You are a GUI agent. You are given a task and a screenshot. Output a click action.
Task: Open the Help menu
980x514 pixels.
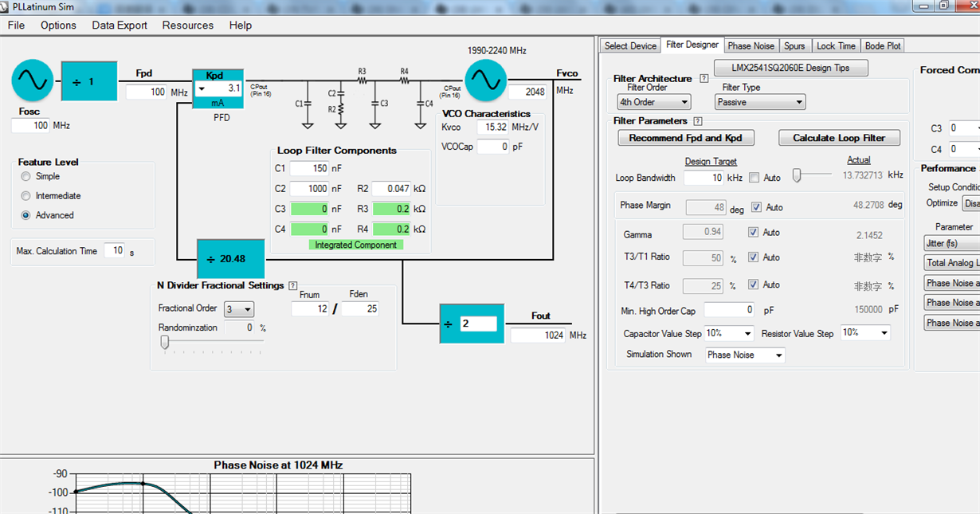click(241, 26)
